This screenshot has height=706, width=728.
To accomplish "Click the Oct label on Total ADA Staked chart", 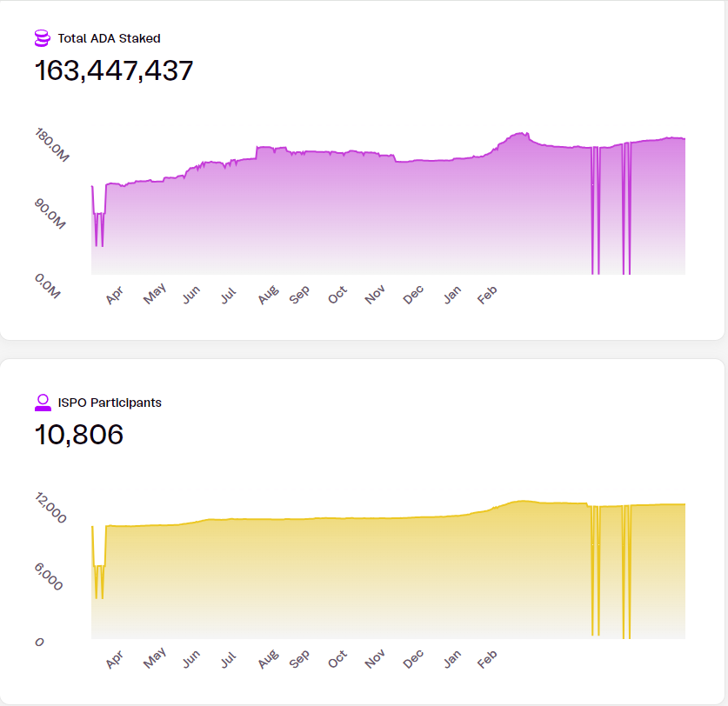I will [x=337, y=296].
